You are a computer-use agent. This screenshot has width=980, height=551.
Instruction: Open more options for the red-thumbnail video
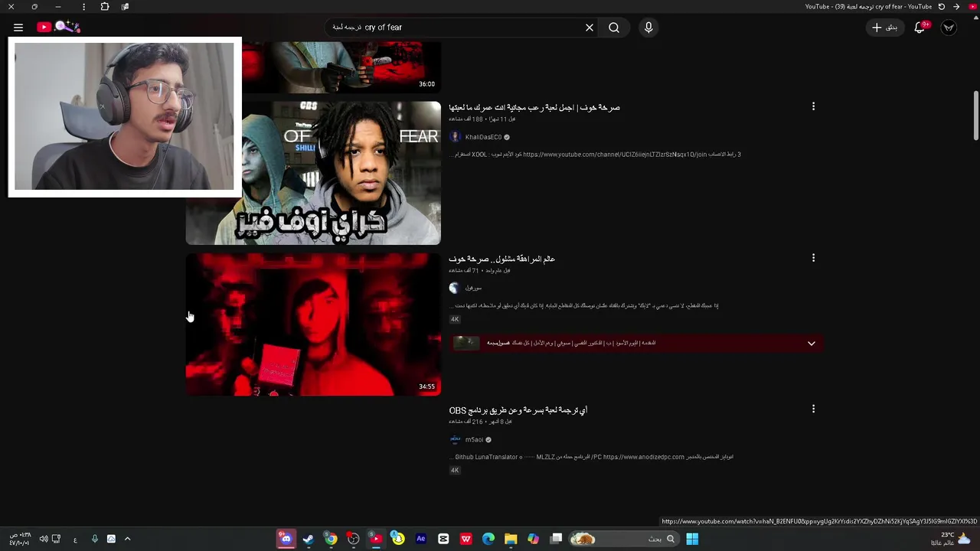[813, 258]
